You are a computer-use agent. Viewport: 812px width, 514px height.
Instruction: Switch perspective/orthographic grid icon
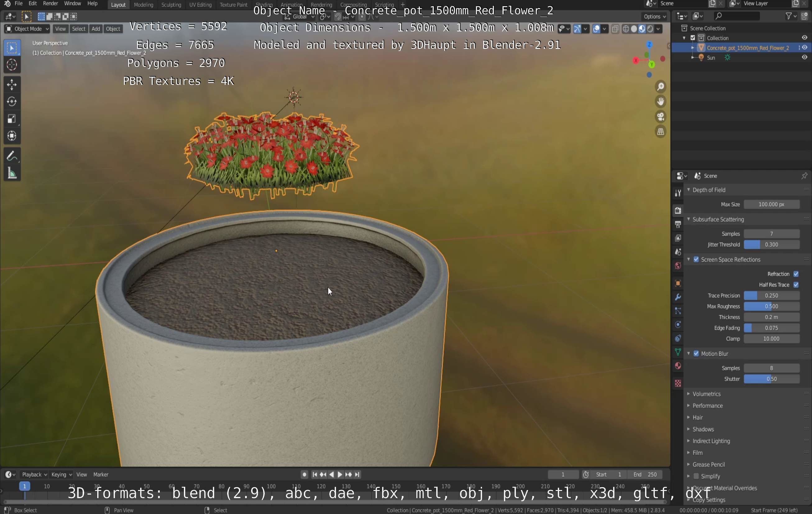(x=660, y=131)
